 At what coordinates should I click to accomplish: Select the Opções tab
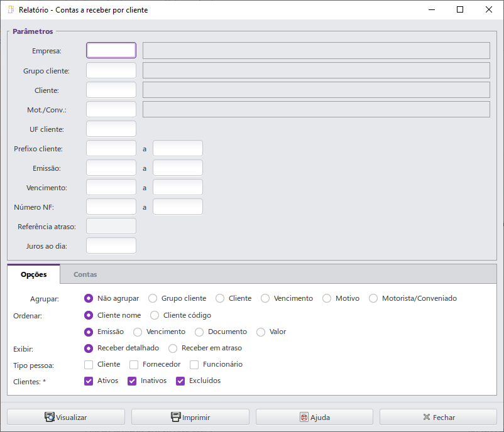click(34, 274)
